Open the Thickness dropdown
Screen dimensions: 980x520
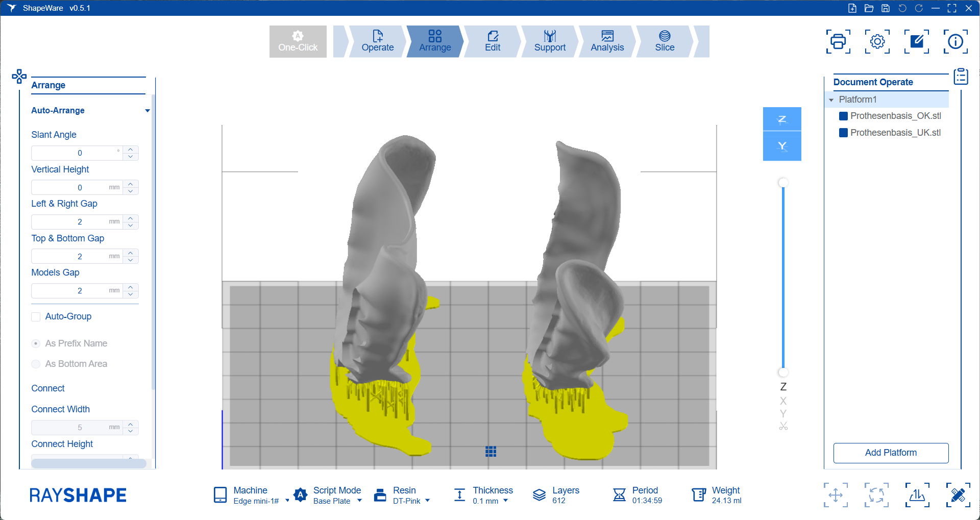[506, 501]
